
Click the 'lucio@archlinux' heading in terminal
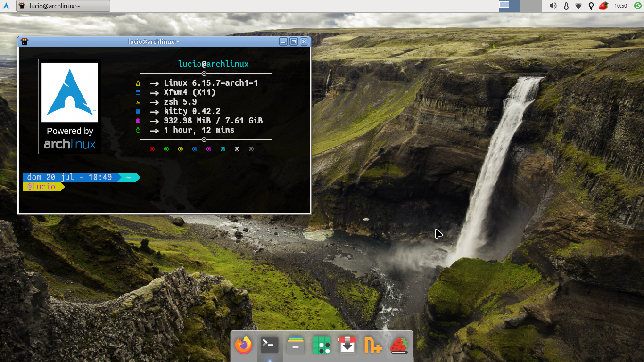coord(214,64)
